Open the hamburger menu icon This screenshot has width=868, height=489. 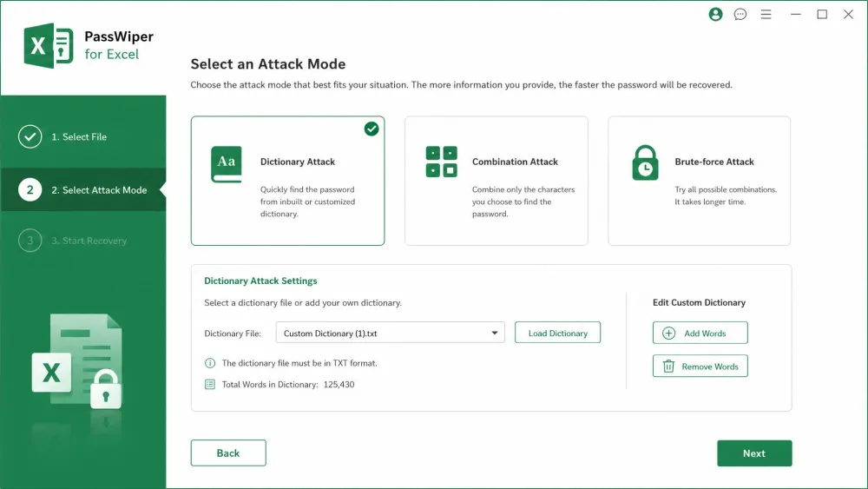tap(766, 15)
